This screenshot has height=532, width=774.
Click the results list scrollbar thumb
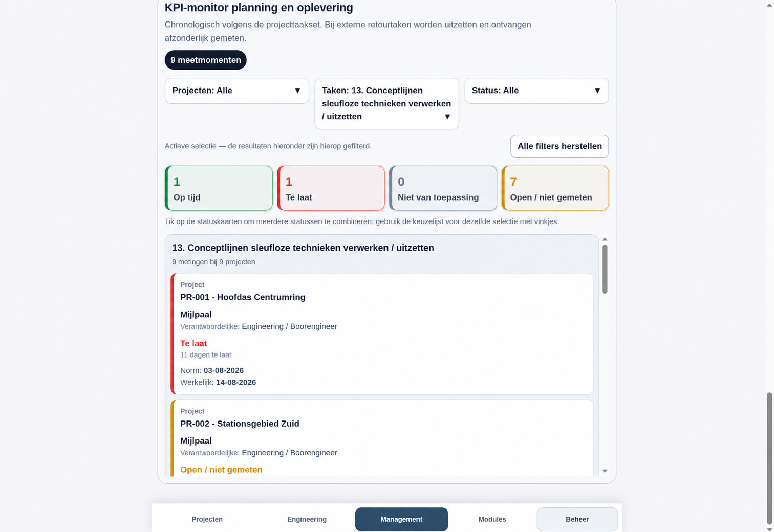(605, 269)
